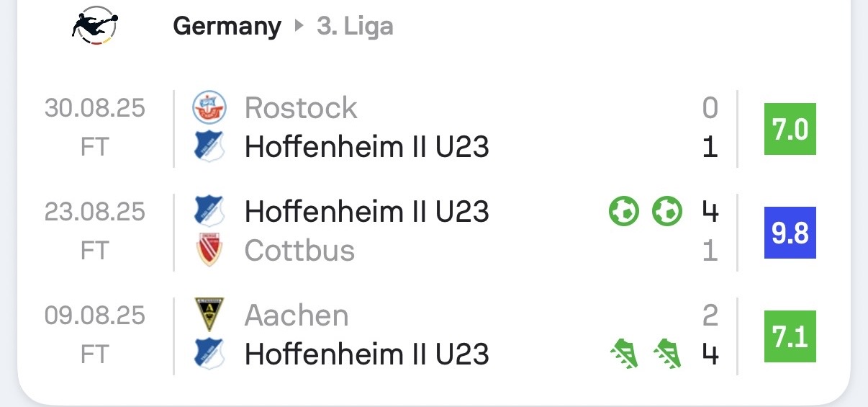Select Hoffenheim crest in the Rostock match

(209, 147)
